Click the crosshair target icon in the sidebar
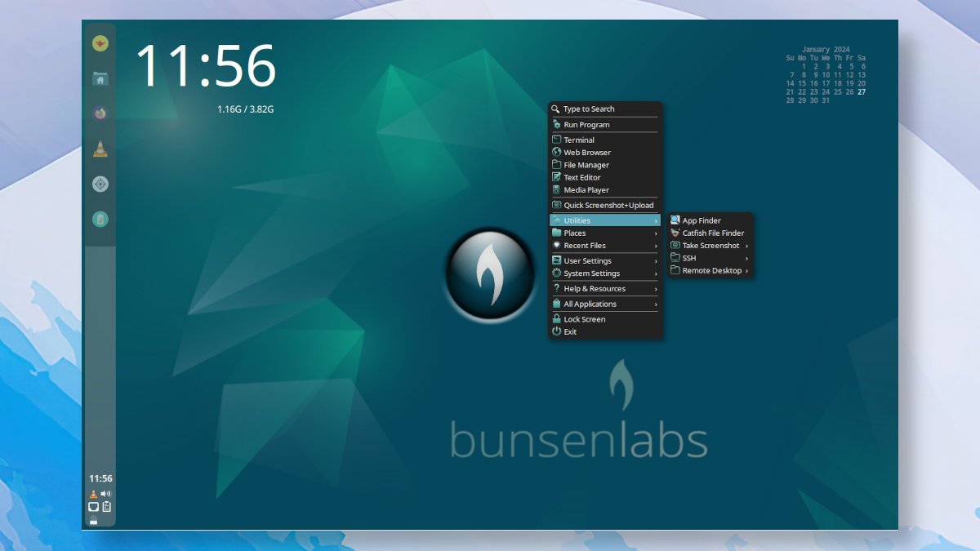Screen dimensions: 980x551 coord(100,184)
